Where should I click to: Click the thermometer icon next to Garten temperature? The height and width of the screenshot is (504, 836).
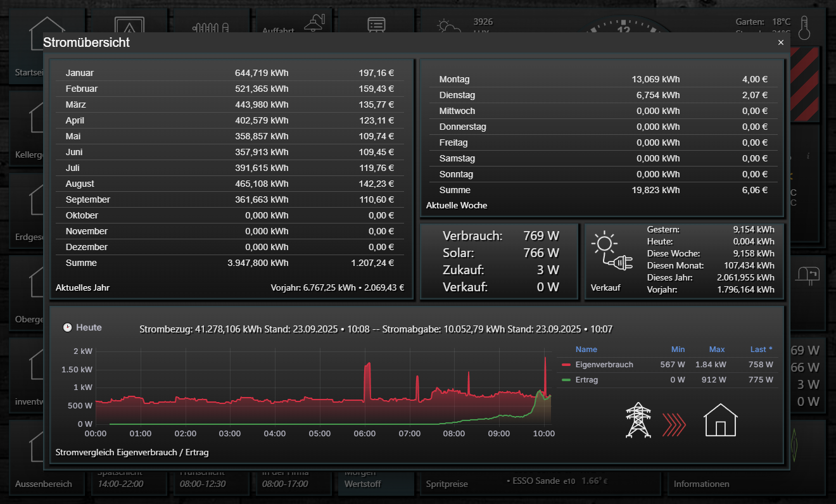pyautogui.click(x=805, y=28)
